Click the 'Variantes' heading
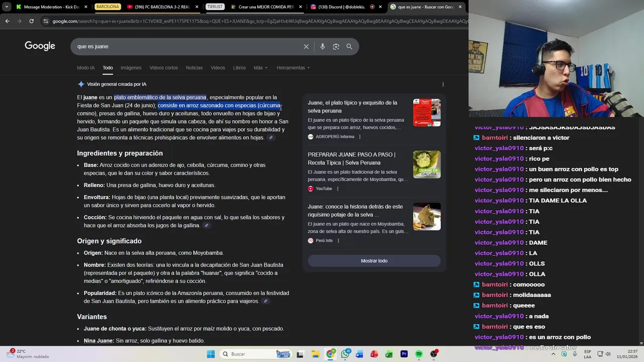644x362 pixels. (x=92, y=317)
